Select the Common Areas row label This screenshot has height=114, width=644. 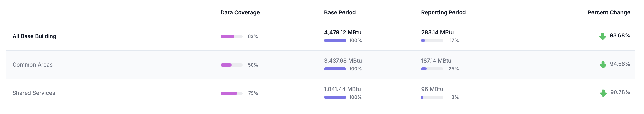pos(32,65)
